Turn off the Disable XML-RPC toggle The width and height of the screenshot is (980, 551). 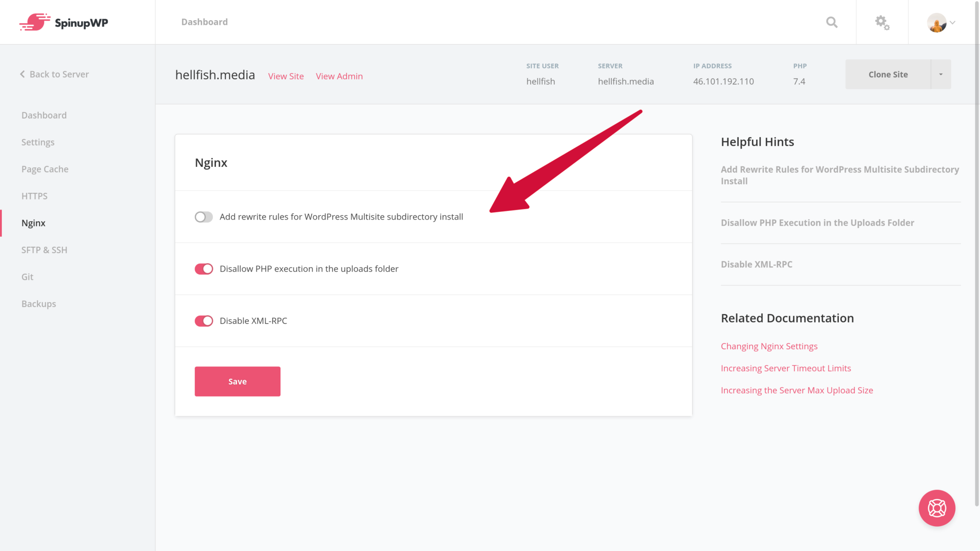coord(203,320)
